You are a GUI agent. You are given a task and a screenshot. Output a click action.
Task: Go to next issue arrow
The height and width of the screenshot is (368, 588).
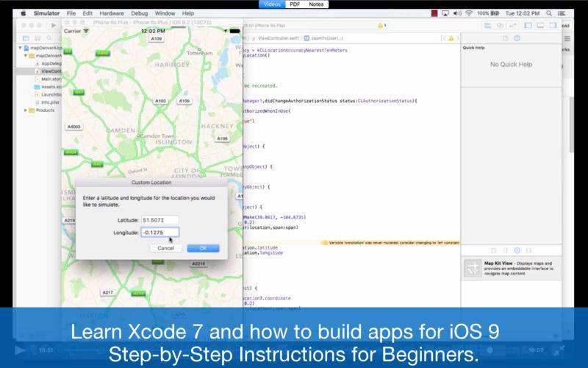coord(458,38)
